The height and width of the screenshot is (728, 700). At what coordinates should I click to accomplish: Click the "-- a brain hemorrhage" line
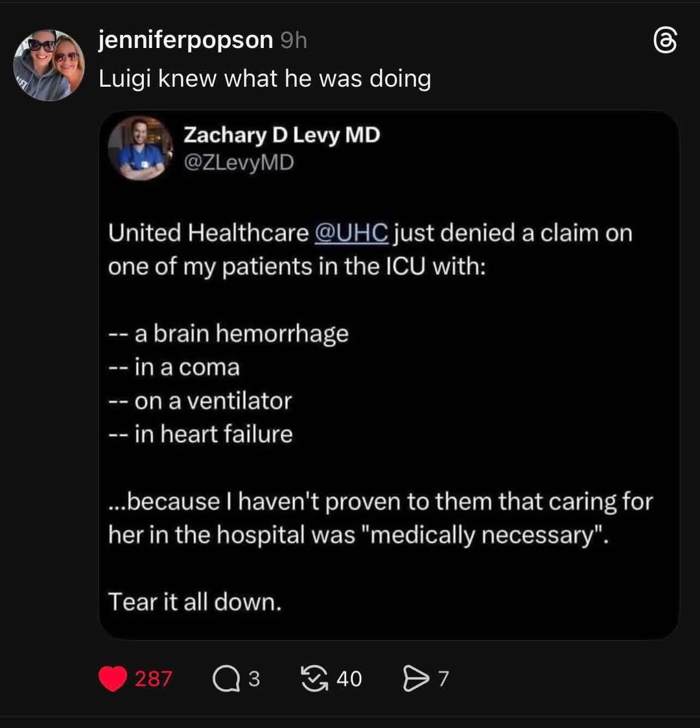click(x=228, y=334)
